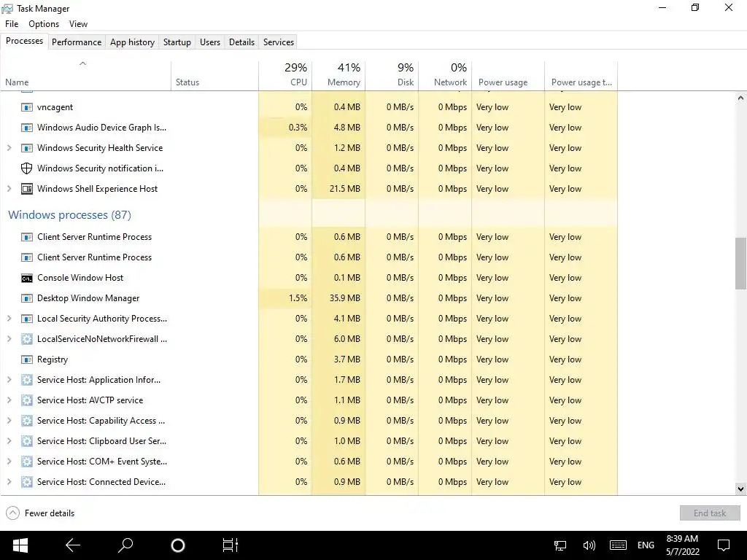
Task: Click the Console Window Host icon
Action: 27,278
